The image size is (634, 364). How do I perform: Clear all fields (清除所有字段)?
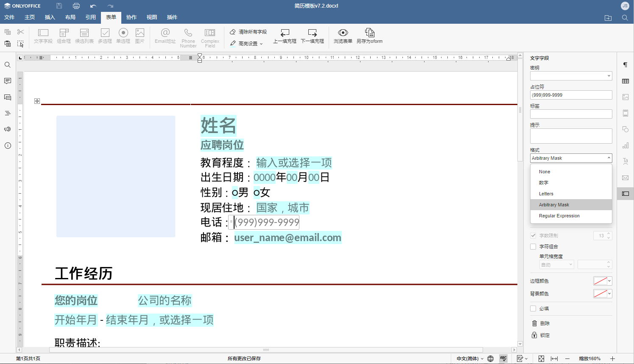[x=248, y=32]
